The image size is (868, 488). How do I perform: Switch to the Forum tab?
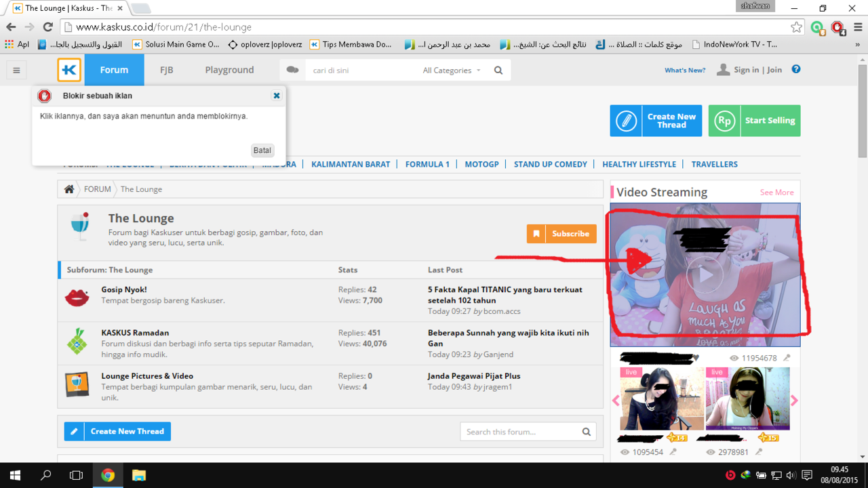(114, 70)
